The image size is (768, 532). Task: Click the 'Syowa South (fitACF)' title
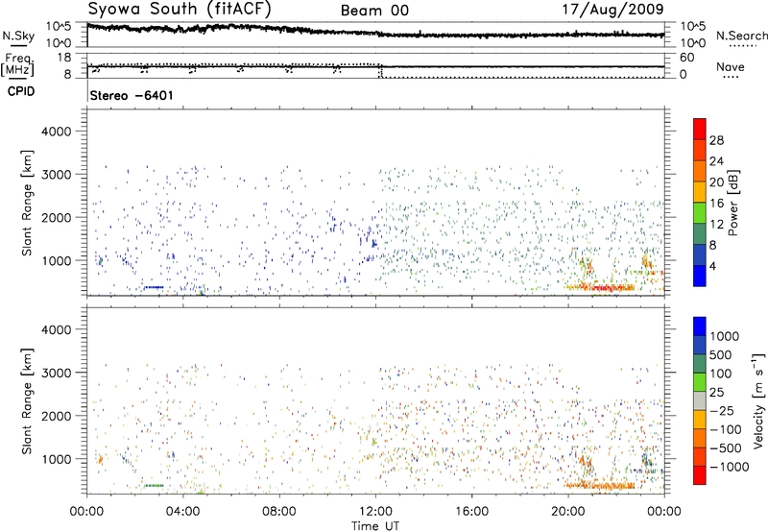coord(180,9)
